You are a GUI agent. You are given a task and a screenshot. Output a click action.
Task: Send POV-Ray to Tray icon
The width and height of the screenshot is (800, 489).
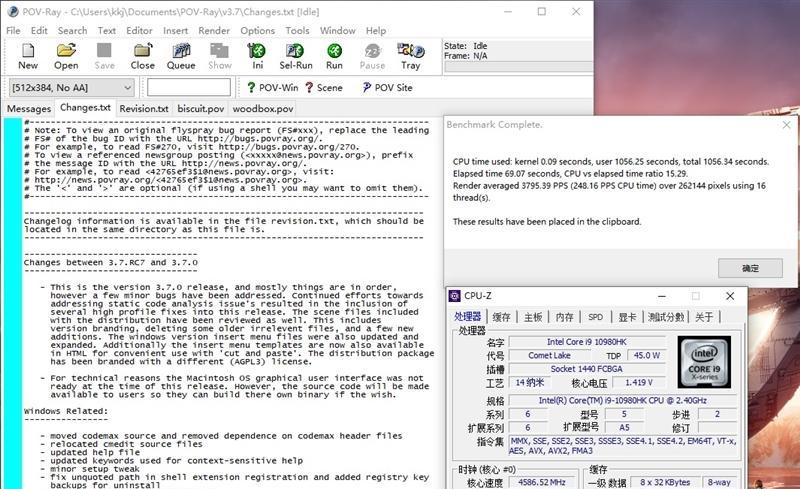click(x=411, y=56)
